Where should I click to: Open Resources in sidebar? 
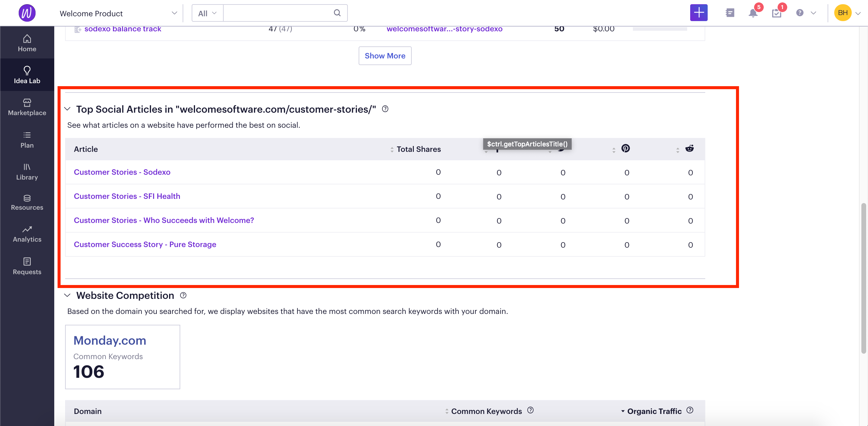(x=27, y=202)
